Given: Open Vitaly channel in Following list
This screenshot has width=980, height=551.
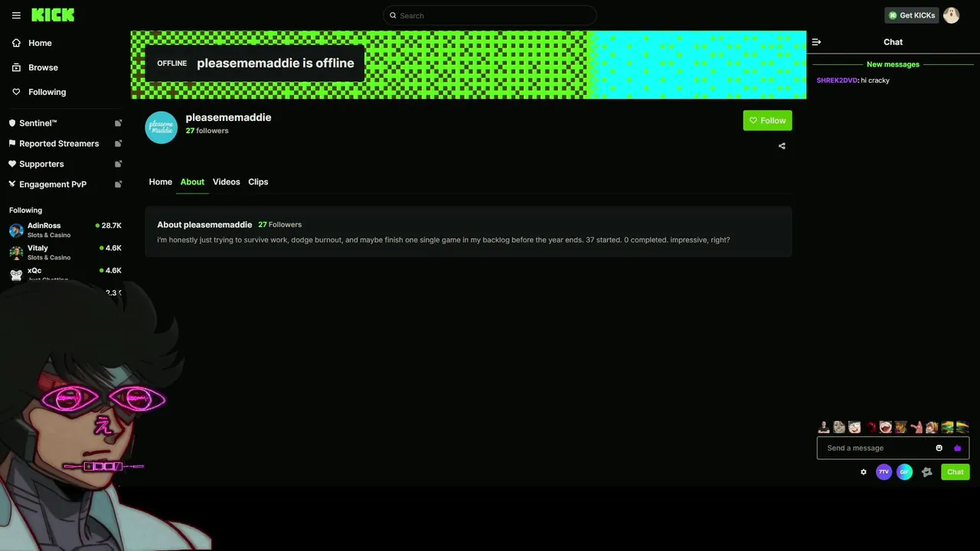Looking at the screenshot, I should pyautogui.click(x=65, y=252).
